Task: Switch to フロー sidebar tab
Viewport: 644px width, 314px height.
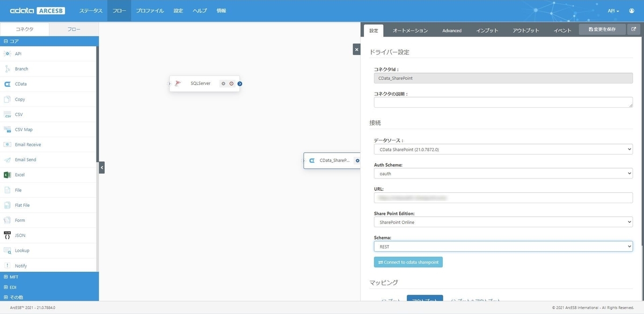Action: [x=74, y=29]
